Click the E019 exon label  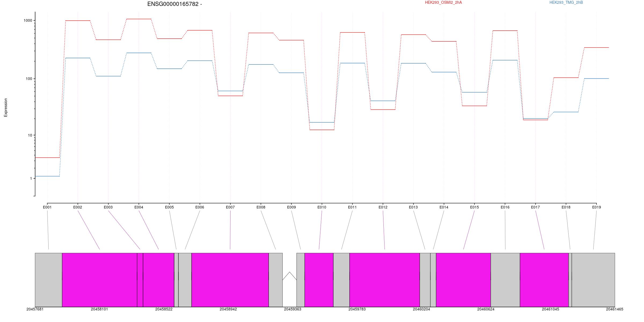click(597, 207)
